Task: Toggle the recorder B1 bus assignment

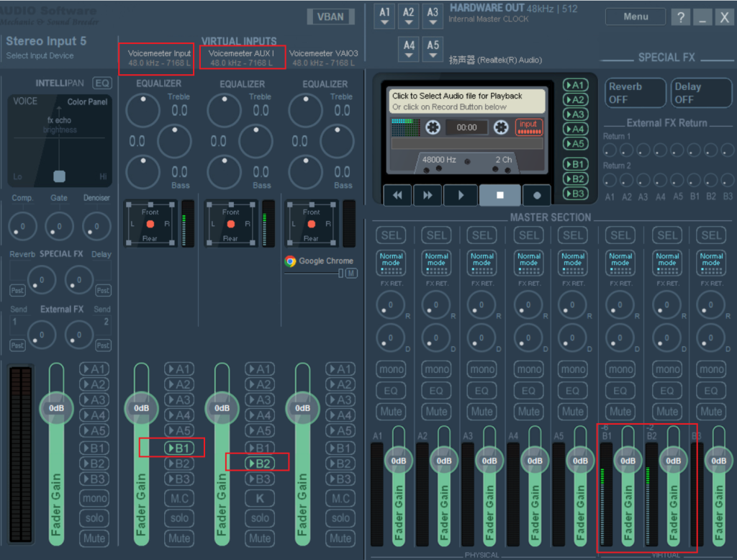Action: pos(575,164)
